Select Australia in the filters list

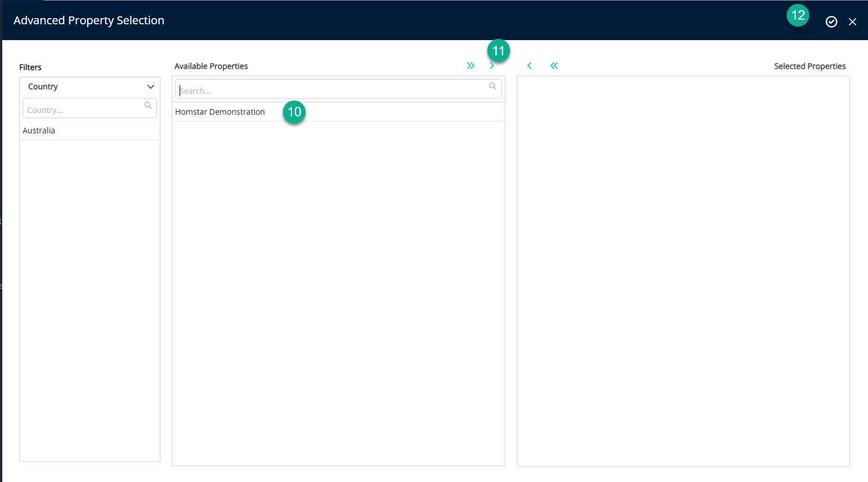point(39,131)
